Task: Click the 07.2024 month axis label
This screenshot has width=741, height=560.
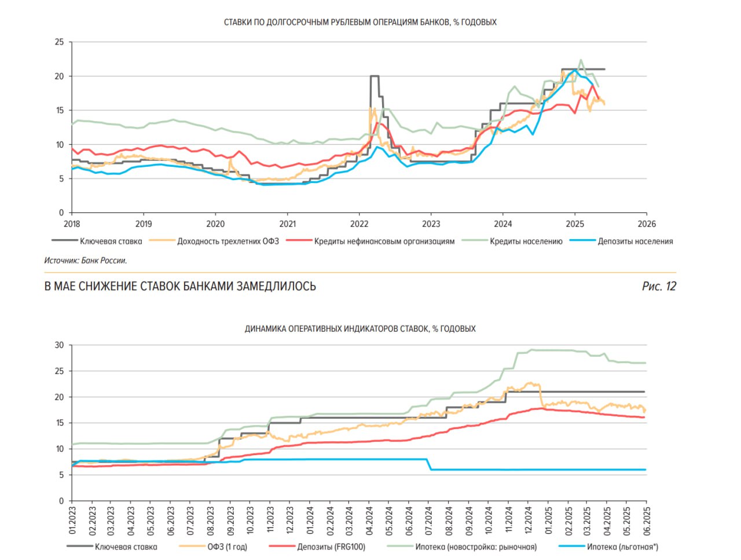Action: (x=429, y=521)
